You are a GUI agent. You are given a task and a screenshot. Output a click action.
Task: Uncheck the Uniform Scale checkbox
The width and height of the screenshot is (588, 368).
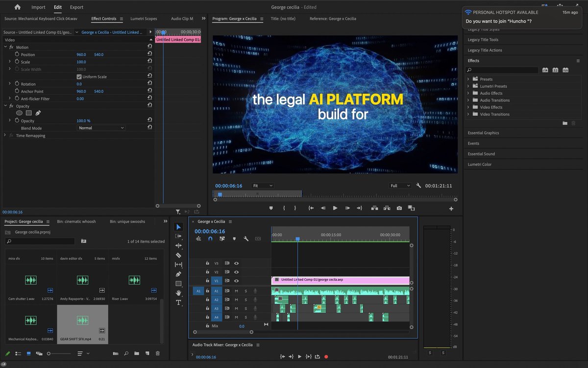[79, 77]
